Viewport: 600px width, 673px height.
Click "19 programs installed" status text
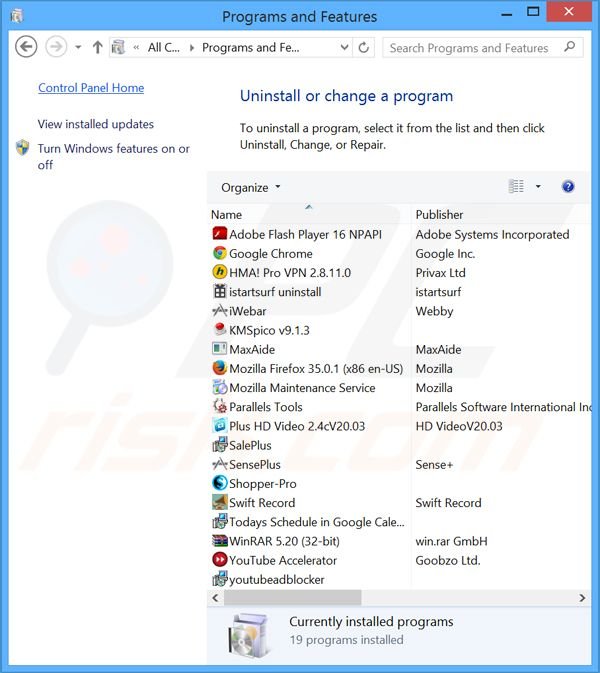[346, 640]
